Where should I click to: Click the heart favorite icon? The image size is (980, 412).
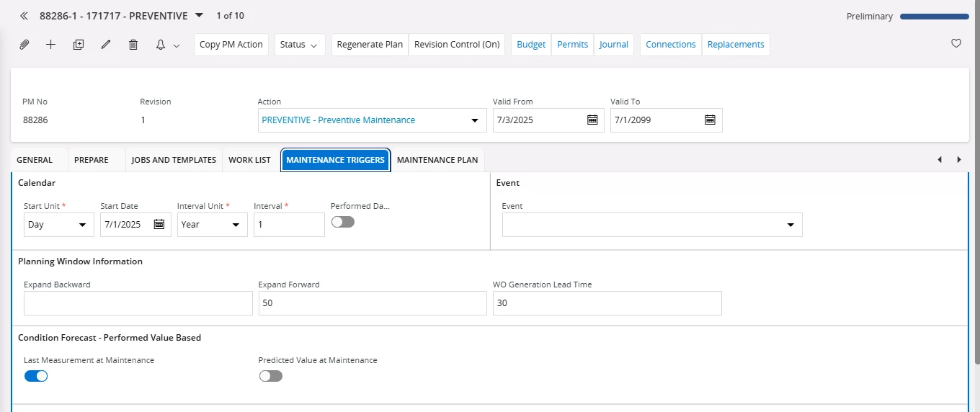point(956,43)
